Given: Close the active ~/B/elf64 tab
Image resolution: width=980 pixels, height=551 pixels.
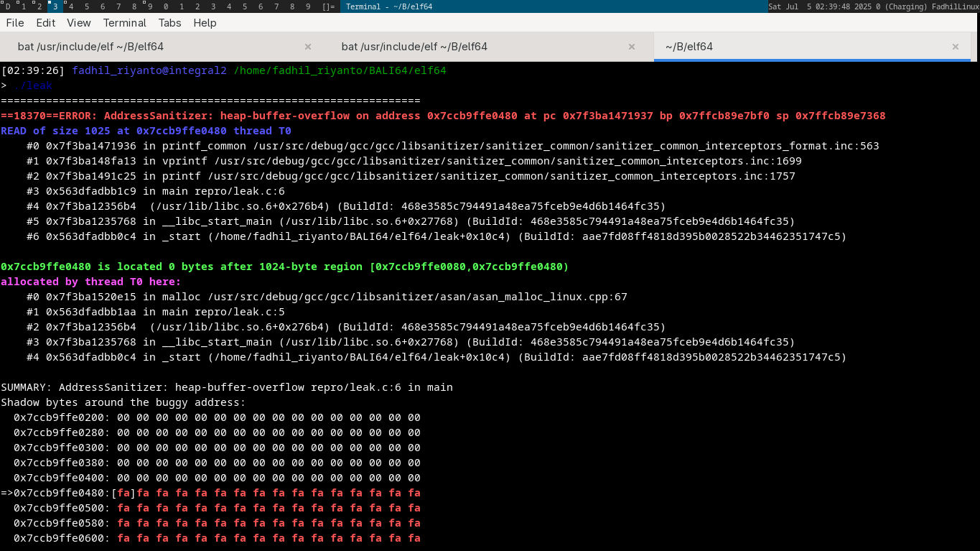Looking at the screenshot, I should point(956,47).
